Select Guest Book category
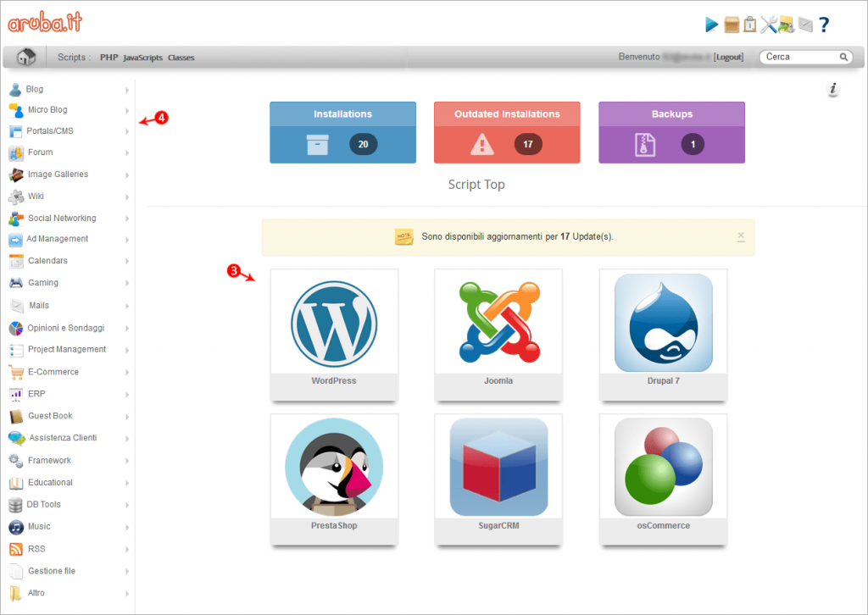The width and height of the screenshot is (868, 615). (x=50, y=416)
